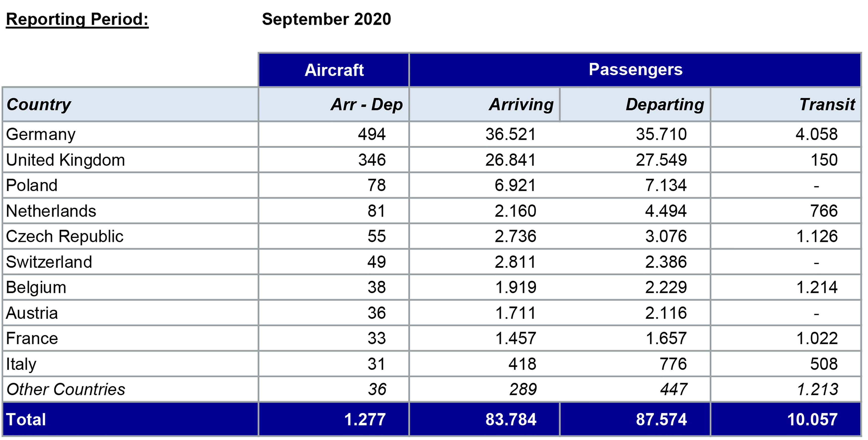Select the Aircraft column group header
The image size is (868, 440).
(334, 70)
